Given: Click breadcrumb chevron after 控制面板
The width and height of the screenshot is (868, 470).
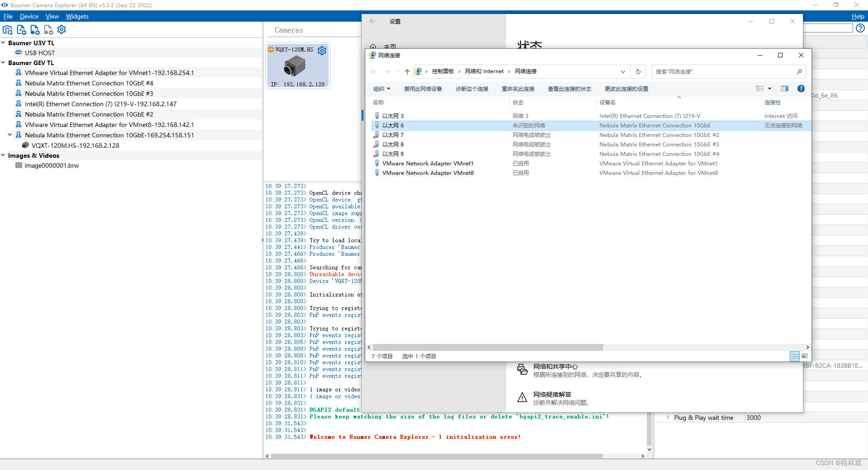Looking at the screenshot, I should [x=459, y=71].
